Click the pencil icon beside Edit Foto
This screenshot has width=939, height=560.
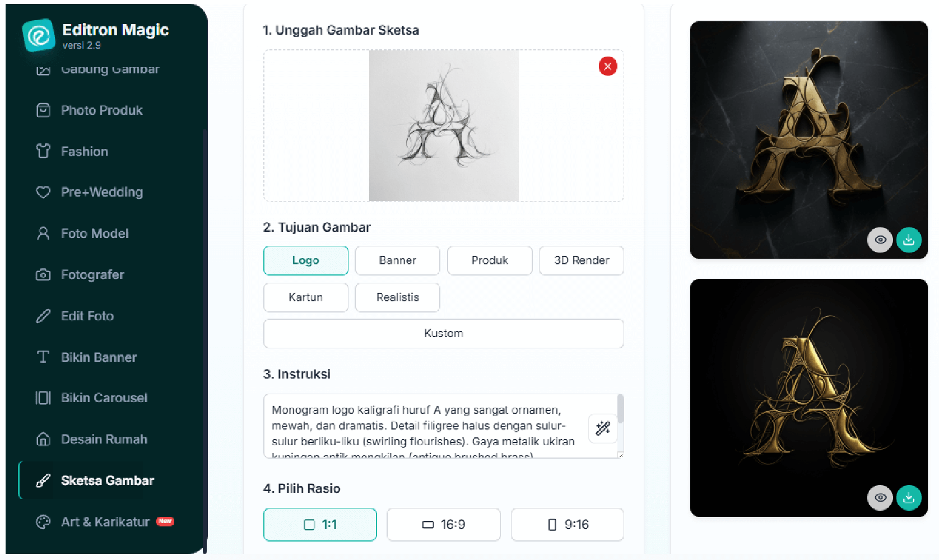pyautogui.click(x=43, y=316)
